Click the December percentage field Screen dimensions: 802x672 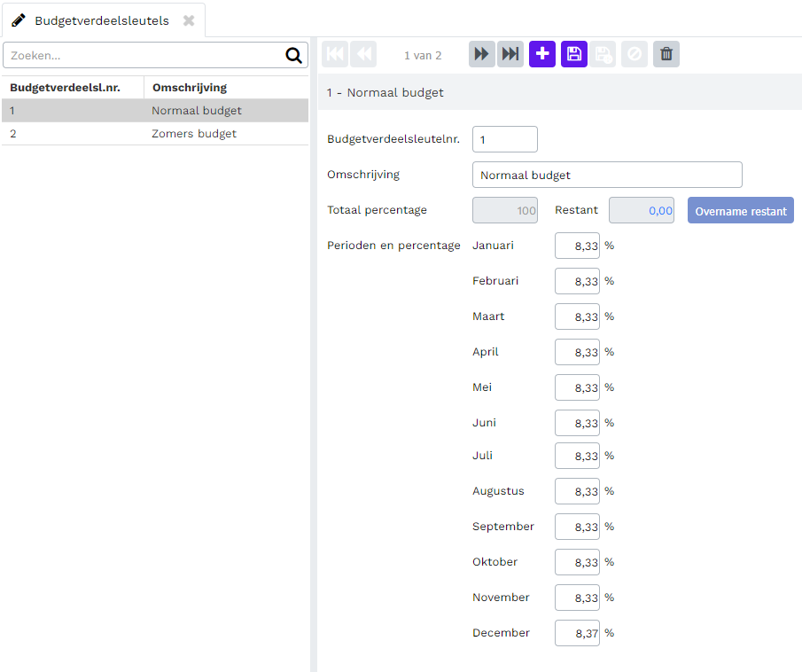click(x=577, y=633)
